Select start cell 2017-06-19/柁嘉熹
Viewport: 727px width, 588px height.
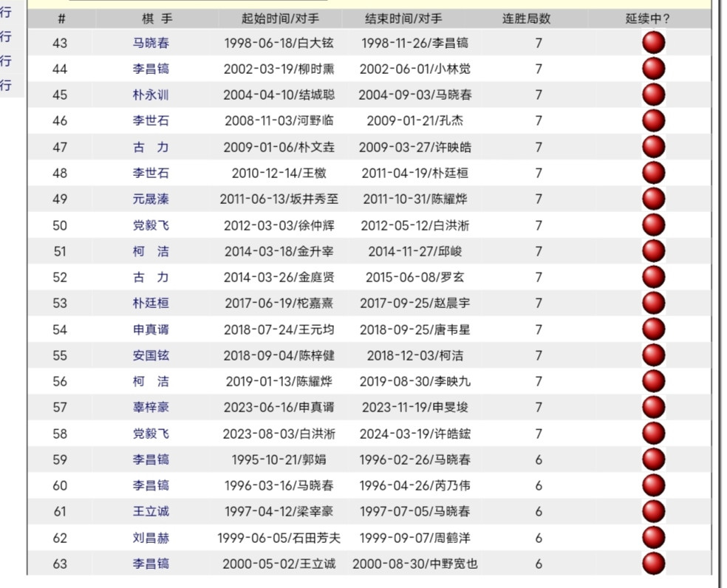pos(279,304)
